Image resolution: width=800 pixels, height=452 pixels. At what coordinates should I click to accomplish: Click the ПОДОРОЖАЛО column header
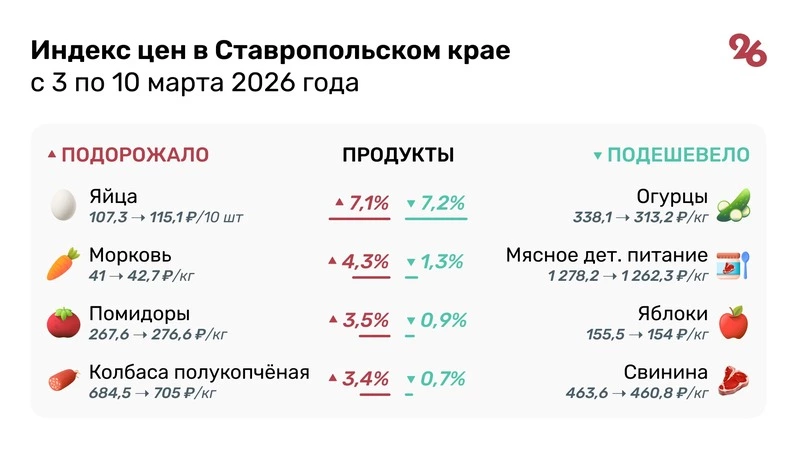134,155
